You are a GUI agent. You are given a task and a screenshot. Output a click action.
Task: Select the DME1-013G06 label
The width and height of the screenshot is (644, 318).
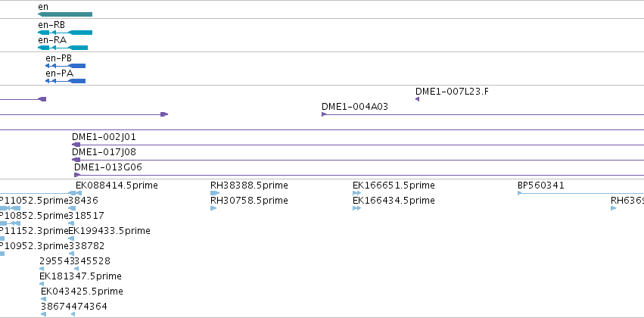(x=108, y=167)
